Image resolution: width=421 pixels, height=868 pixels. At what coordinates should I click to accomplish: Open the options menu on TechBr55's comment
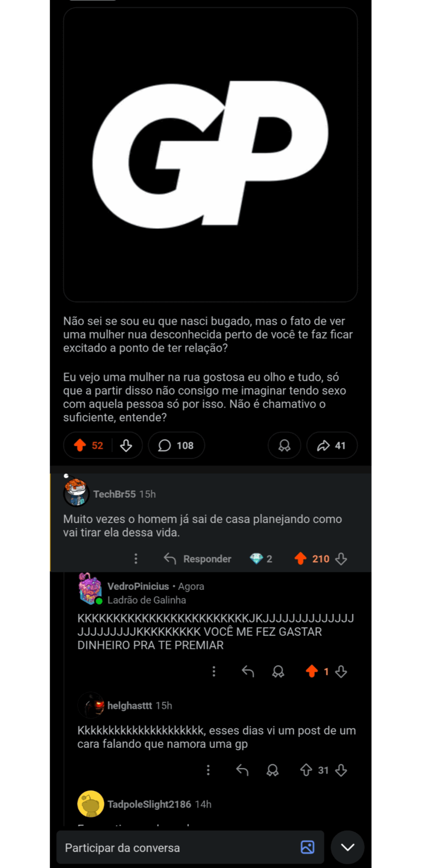(x=136, y=559)
